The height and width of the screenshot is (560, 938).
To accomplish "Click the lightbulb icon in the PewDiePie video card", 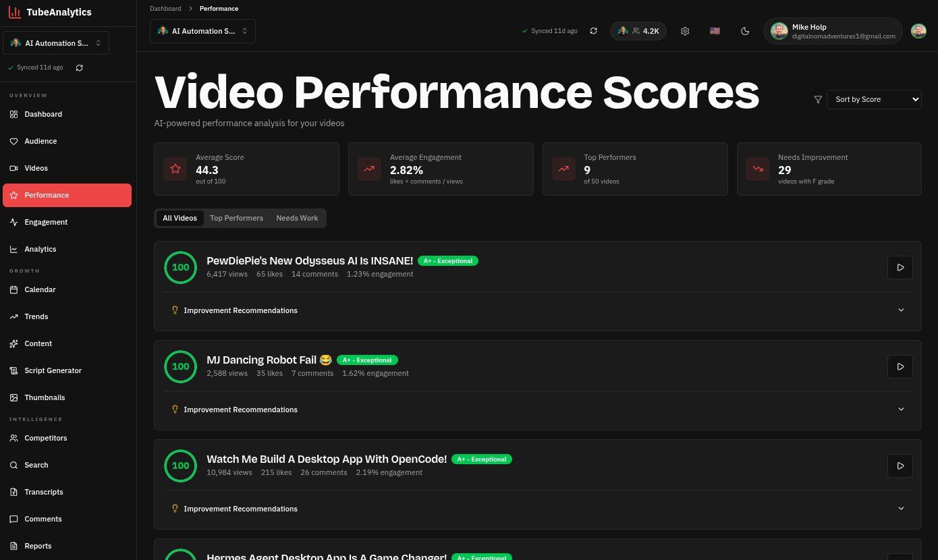I will (x=175, y=310).
